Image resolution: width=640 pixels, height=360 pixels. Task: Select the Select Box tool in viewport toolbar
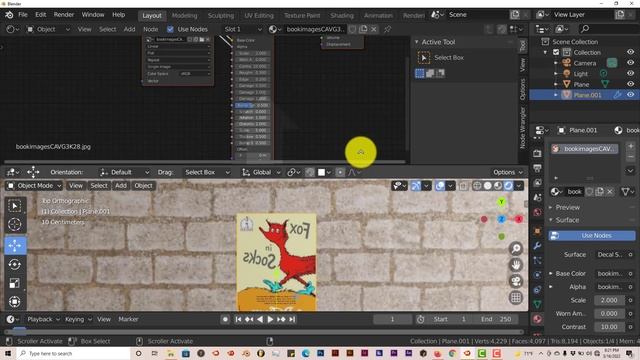tap(15, 206)
